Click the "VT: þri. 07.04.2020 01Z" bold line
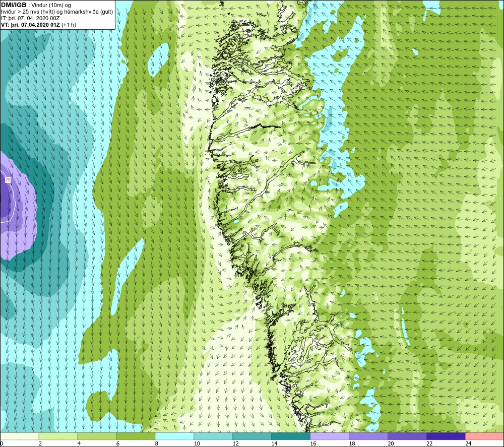504x447 pixels. click(30, 25)
